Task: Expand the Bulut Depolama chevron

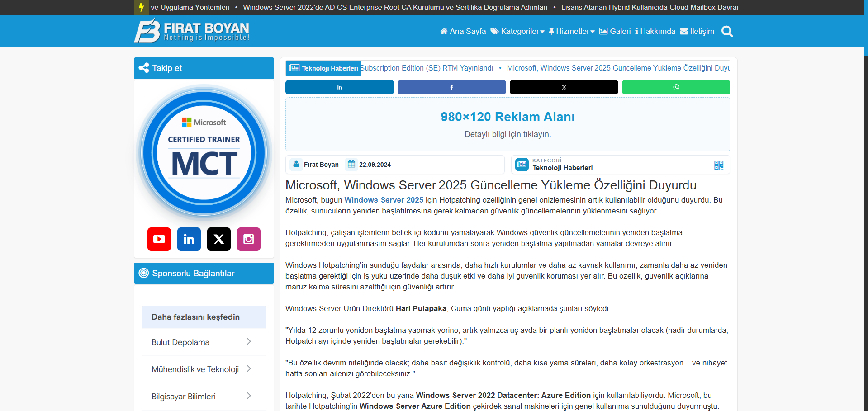Action: pos(249,342)
